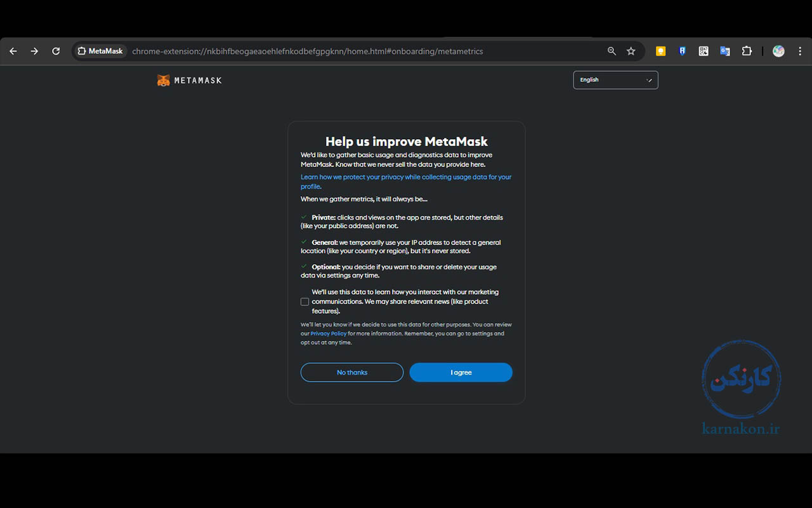Decline with the No thanks button

(x=352, y=373)
